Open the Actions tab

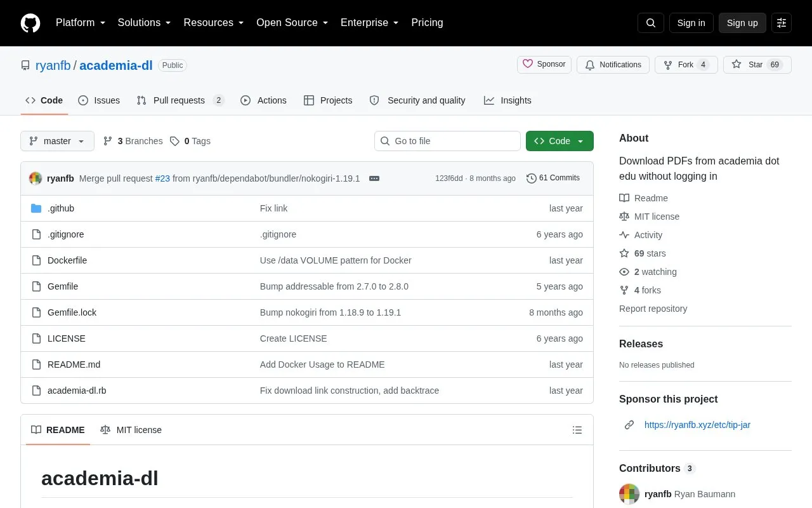pyautogui.click(x=263, y=100)
